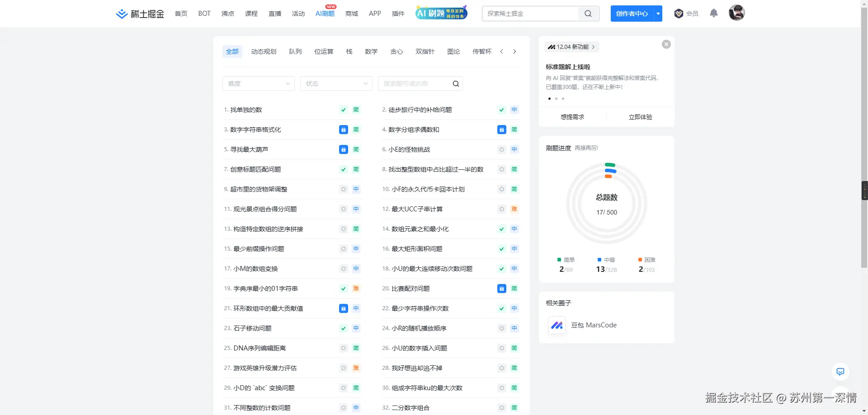868x415 pixels.
Task: Open the 难度 difficulty dropdown
Action: (258, 84)
